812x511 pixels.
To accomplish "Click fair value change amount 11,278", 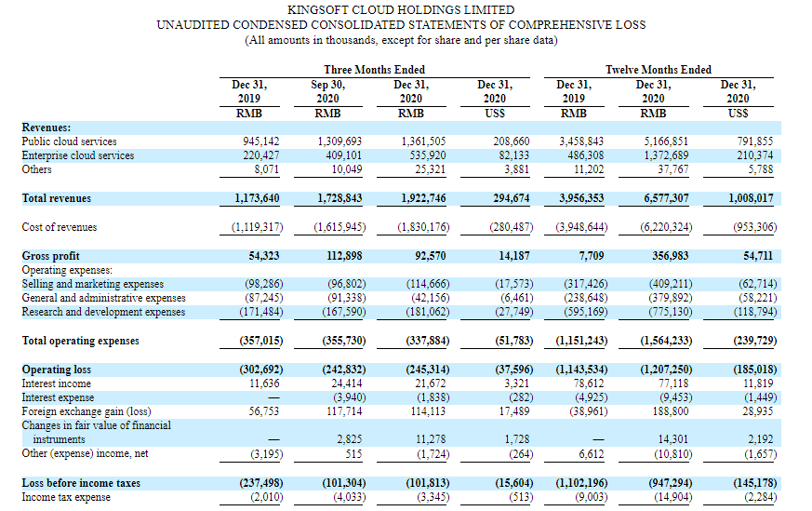I will tap(431, 439).
